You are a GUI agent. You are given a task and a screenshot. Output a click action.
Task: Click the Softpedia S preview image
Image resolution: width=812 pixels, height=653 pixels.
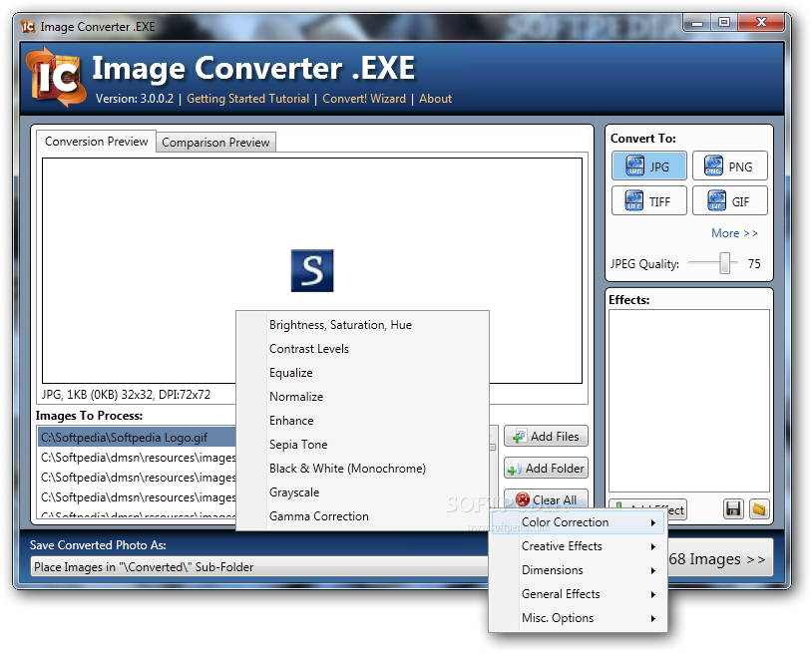tap(312, 270)
